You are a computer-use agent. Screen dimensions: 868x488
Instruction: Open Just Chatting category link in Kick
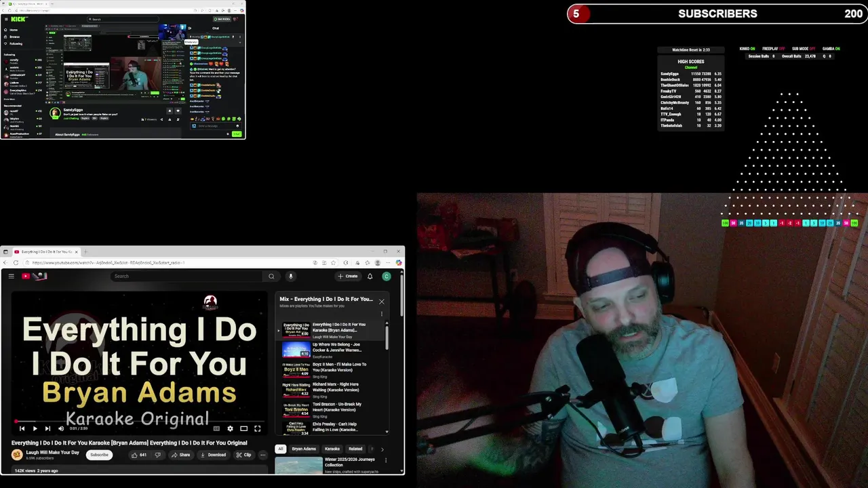click(x=71, y=119)
